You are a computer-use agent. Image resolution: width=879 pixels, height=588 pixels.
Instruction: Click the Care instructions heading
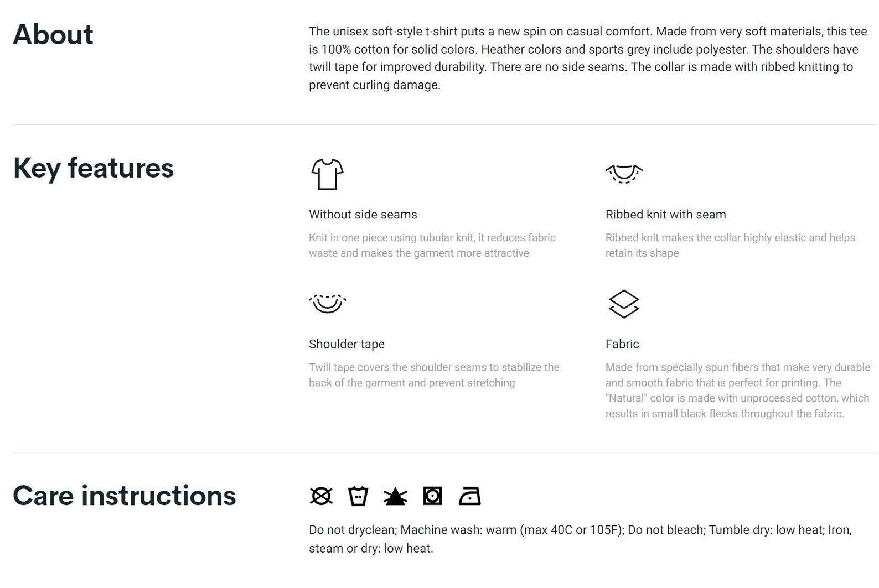point(125,496)
